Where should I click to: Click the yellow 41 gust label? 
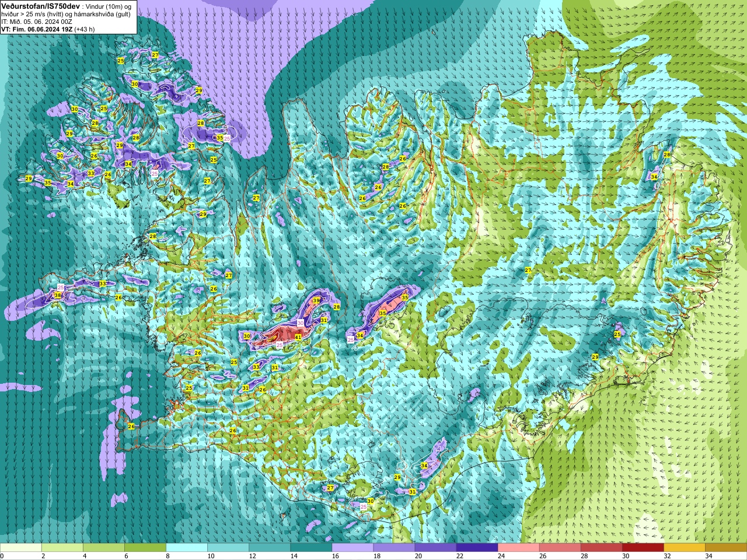[x=298, y=337]
